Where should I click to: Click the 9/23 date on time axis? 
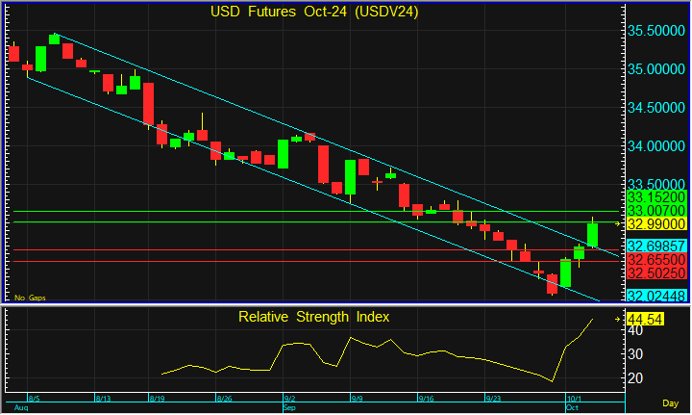coord(493,399)
